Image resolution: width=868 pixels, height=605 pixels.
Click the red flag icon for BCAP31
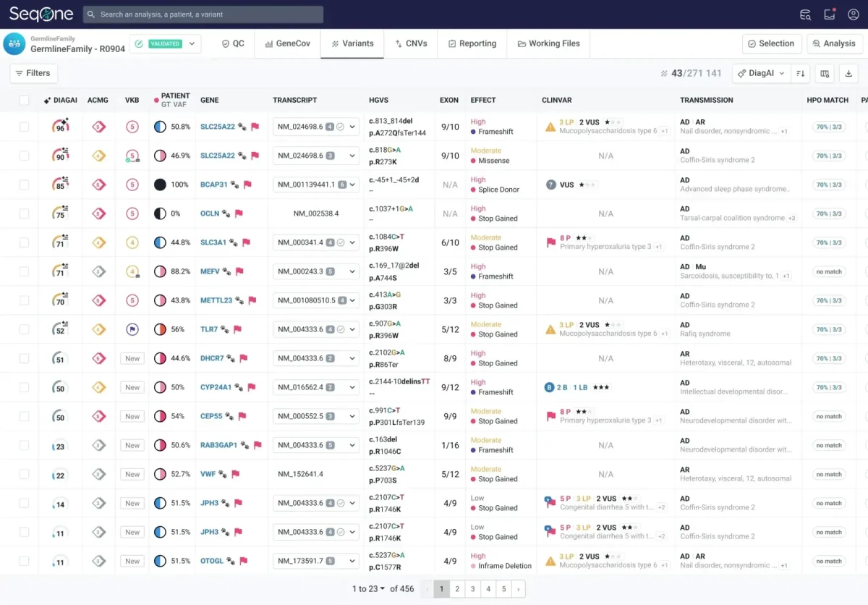[x=247, y=185]
